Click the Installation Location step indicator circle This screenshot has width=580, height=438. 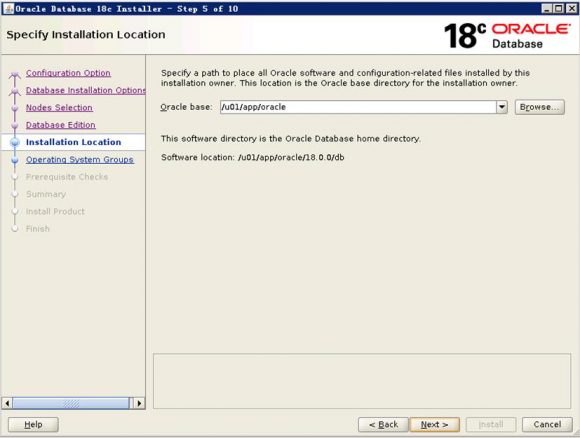pyautogui.click(x=15, y=142)
